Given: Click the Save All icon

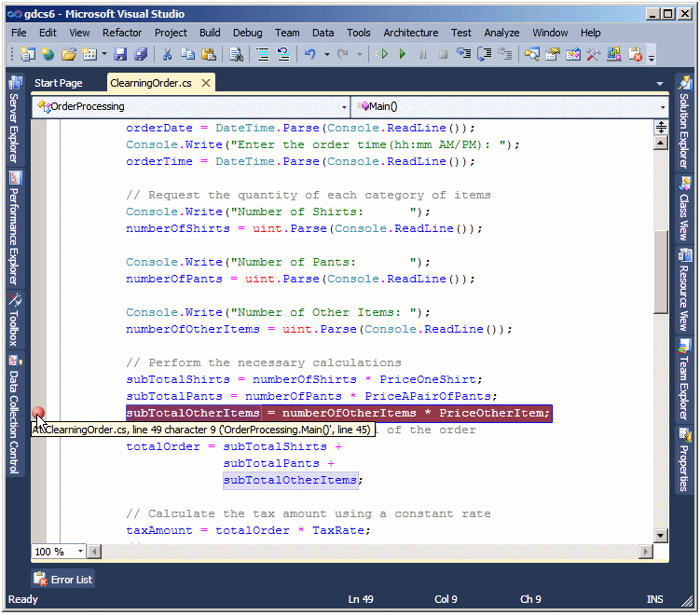Looking at the screenshot, I should 141,54.
